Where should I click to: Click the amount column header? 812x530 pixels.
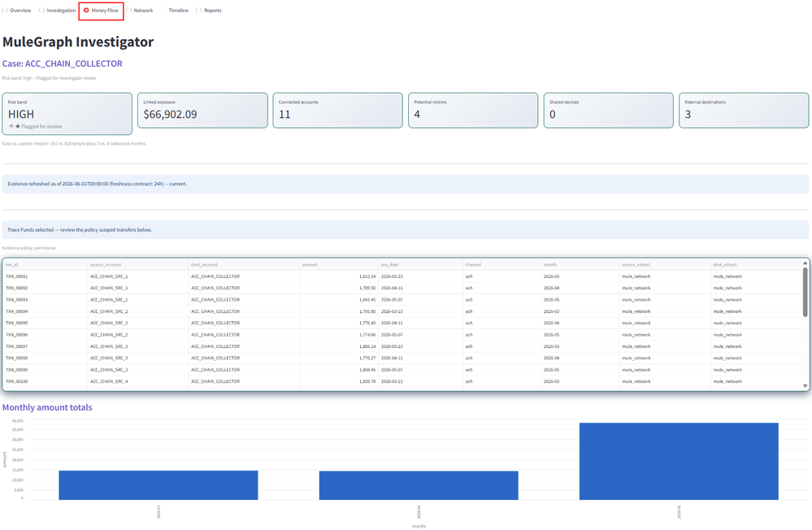coord(339,265)
